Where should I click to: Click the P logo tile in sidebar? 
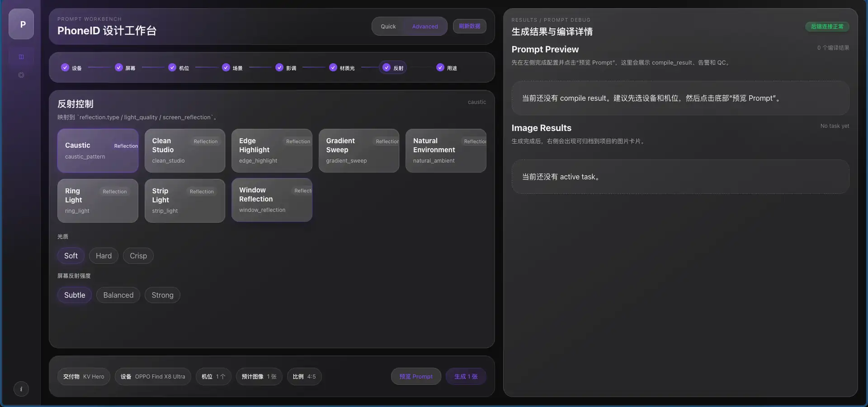click(21, 24)
